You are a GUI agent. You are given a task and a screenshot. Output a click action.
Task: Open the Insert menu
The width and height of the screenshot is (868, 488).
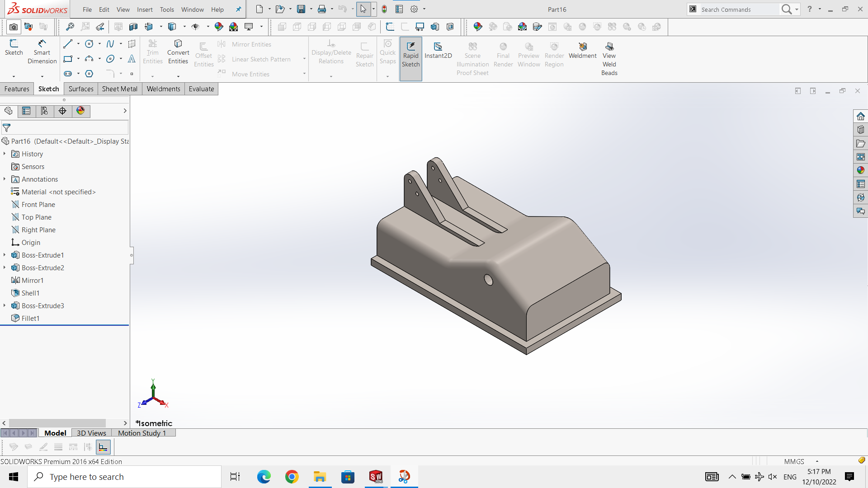click(x=145, y=9)
